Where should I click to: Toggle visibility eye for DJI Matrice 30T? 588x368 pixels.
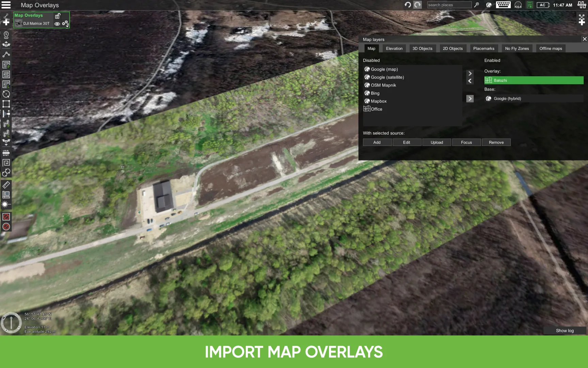click(57, 24)
